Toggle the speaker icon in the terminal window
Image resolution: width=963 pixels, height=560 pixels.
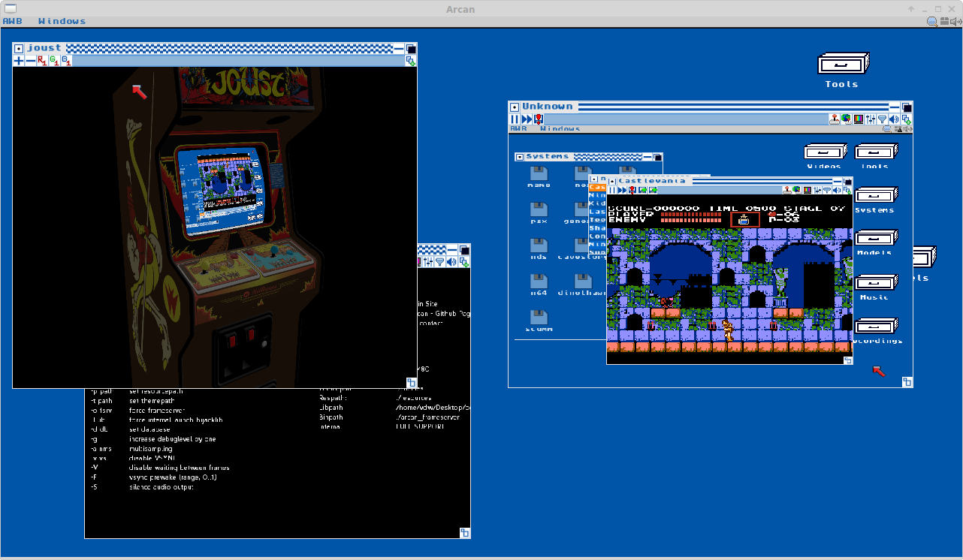(453, 261)
